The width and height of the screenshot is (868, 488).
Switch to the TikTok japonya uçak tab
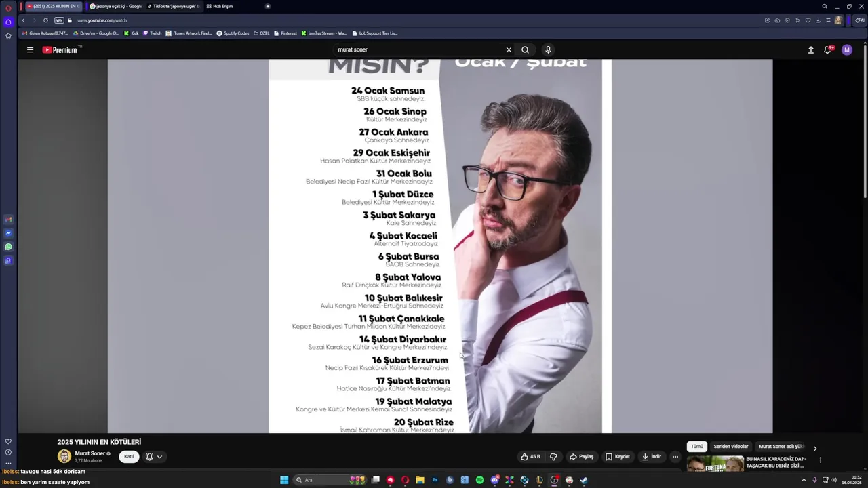[173, 6]
